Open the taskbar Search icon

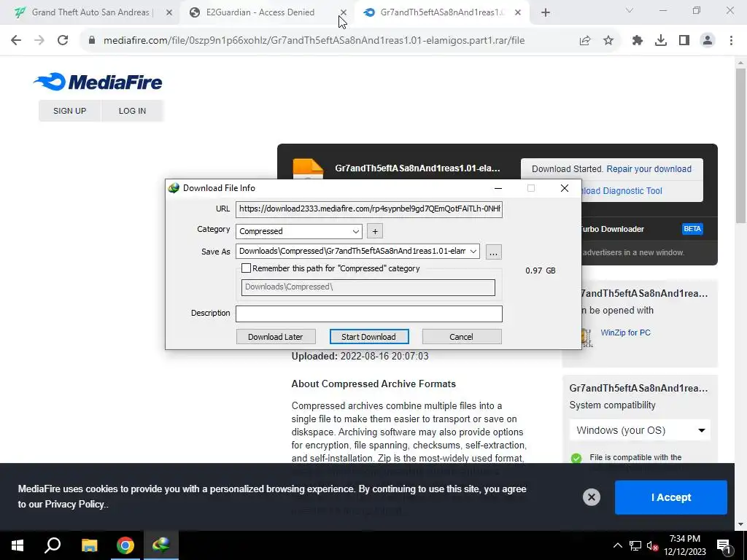pos(53,545)
